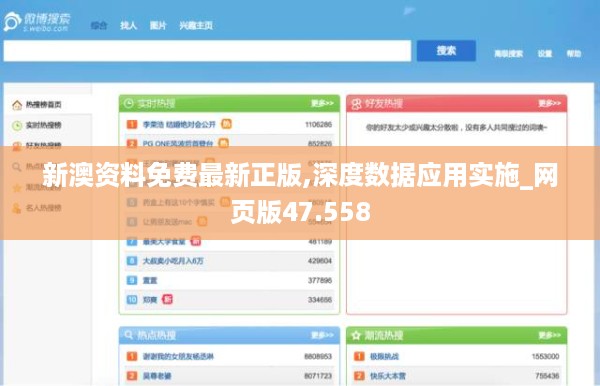Switch to the 找人 tab
Image resolution: width=600 pixels, height=386 pixels.
tap(129, 26)
